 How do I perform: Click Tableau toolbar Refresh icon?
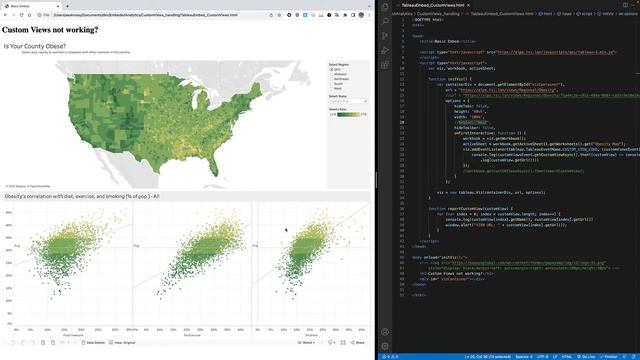43,342
